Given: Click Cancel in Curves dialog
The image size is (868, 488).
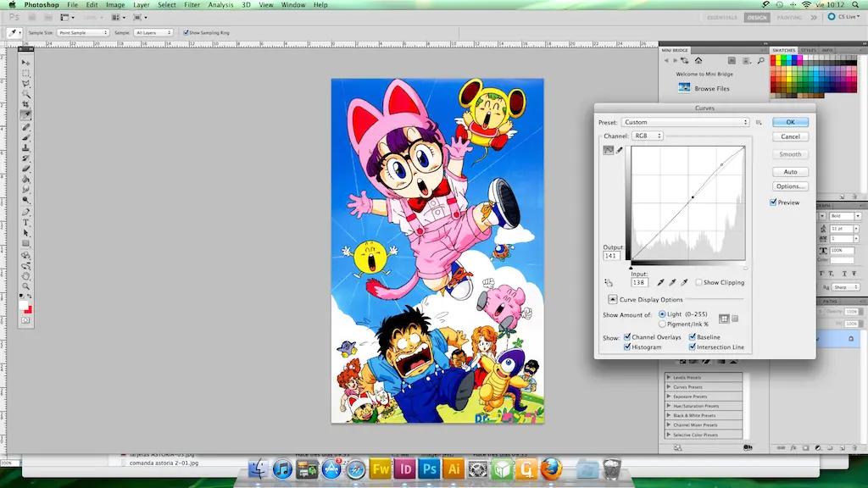Looking at the screenshot, I should click(x=790, y=136).
